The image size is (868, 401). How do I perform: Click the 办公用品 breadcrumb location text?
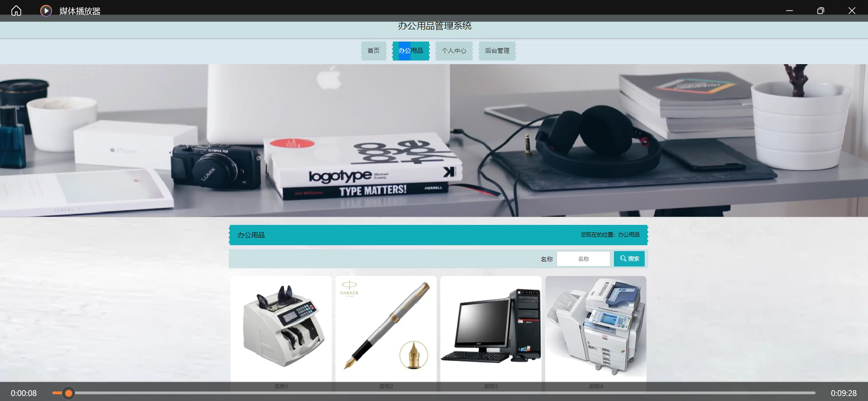pos(629,235)
